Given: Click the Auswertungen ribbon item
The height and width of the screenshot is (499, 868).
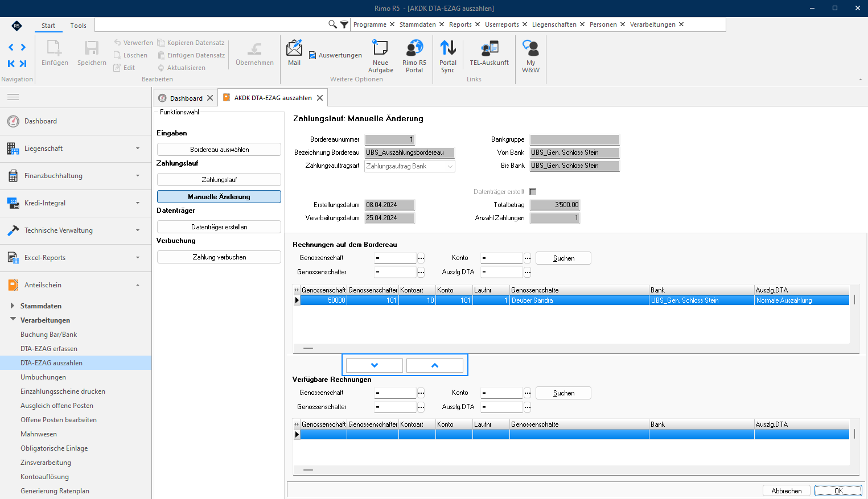Looking at the screenshot, I should pyautogui.click(x=336, y=55).
